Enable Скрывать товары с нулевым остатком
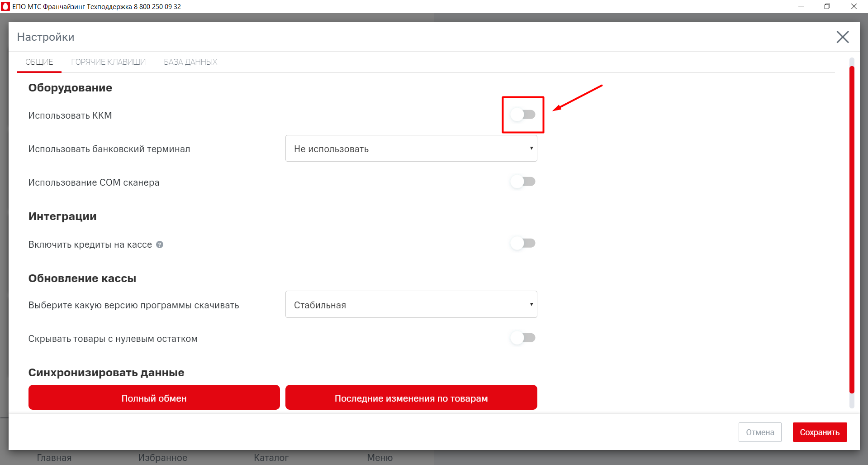 [523, 338]
